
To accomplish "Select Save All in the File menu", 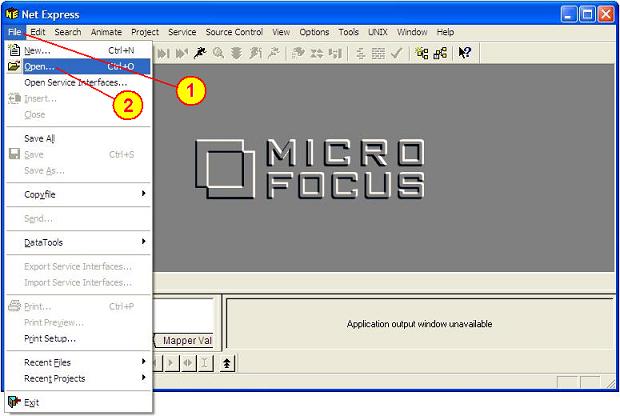I will pos(78,138).
